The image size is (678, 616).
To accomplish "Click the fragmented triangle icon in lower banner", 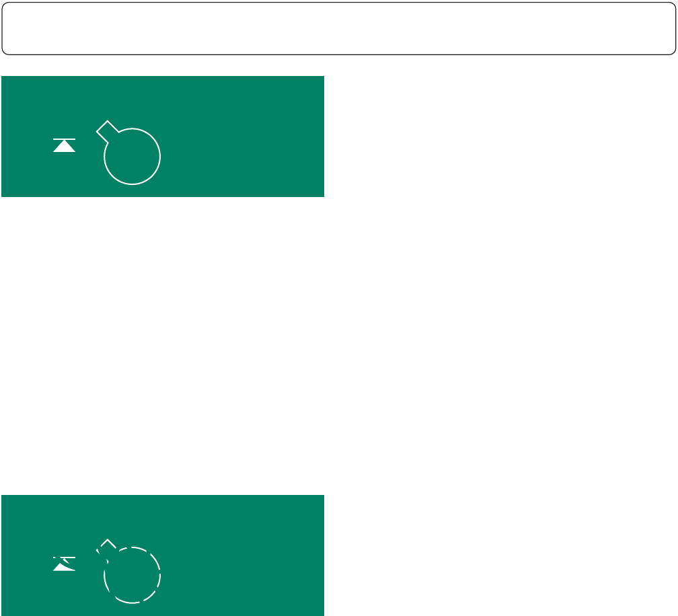I will pos(64,564).
